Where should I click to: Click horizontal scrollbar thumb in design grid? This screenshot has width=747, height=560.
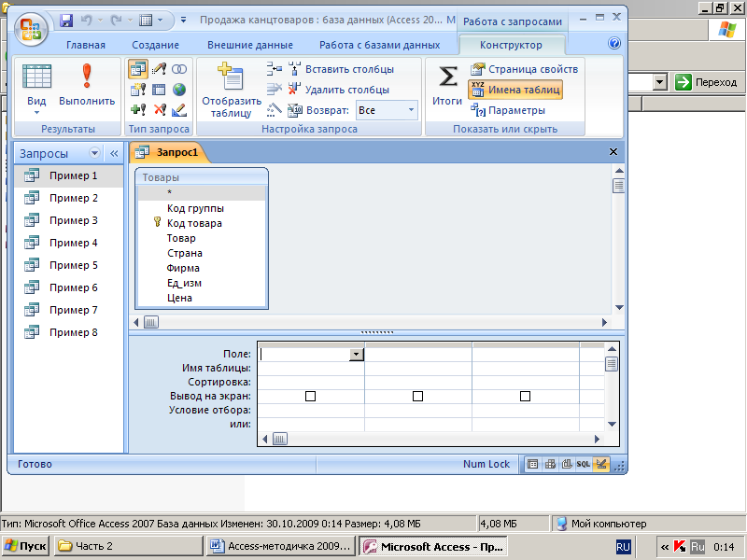[279, 439]
